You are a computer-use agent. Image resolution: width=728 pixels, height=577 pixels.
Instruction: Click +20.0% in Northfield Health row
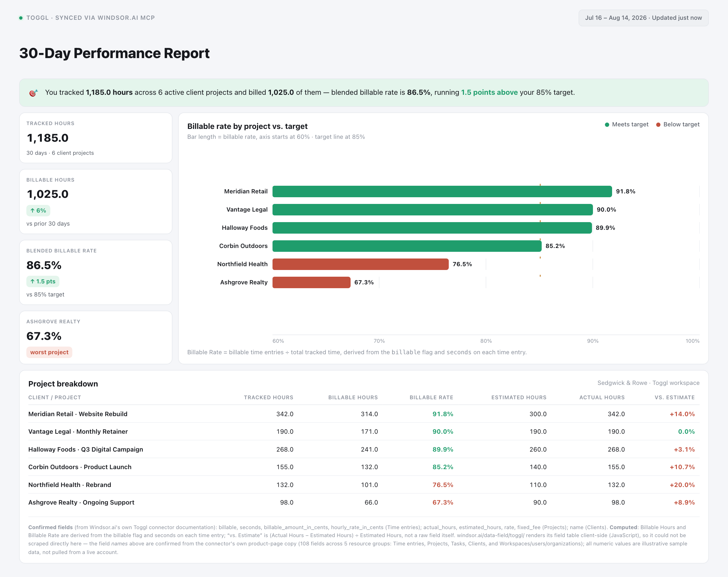point(682,485)
